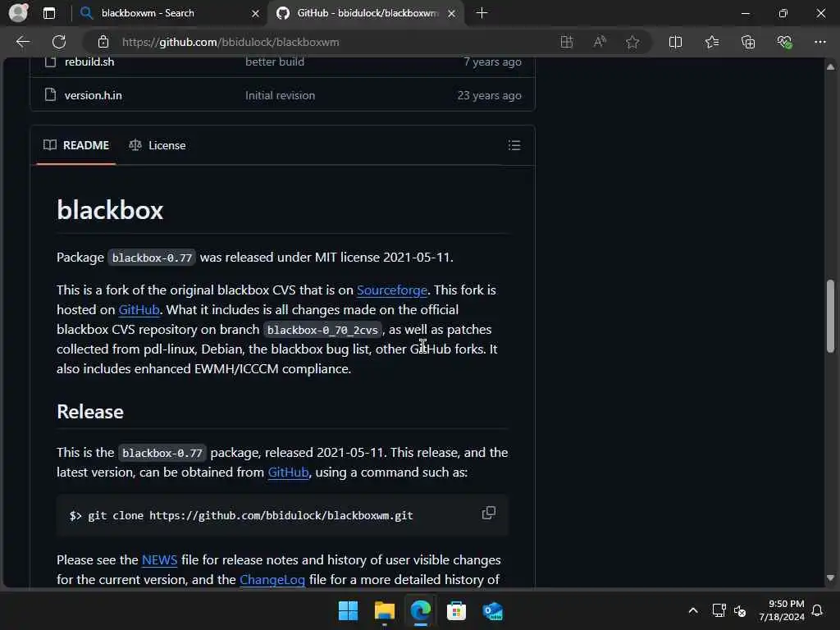Click the scrollbar up arrow
The height and width of the screenshot is (630, 840).
tap(830, 66)
